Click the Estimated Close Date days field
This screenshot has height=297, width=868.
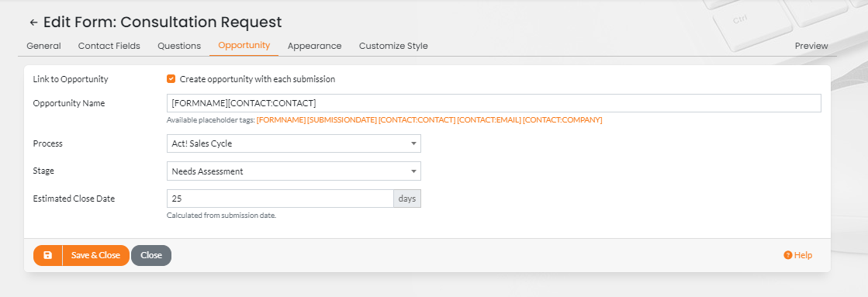pos(280,199)
